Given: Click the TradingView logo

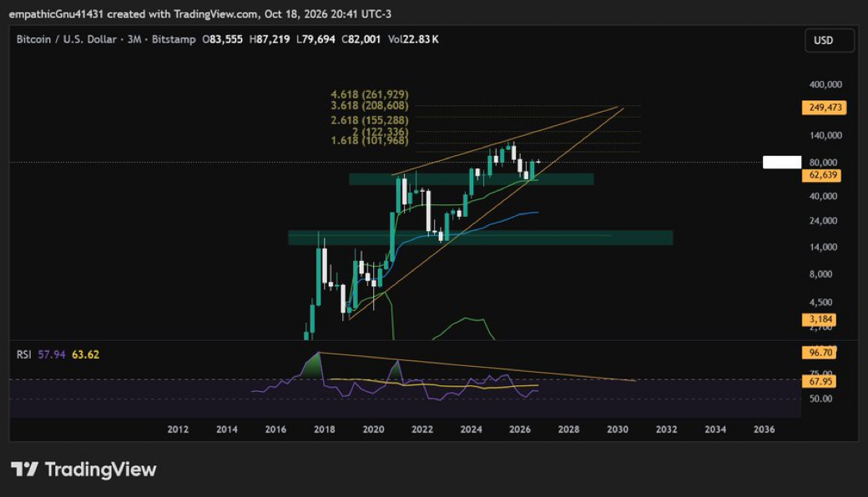Looking at the screenshot, I should (x=83, y=469).
